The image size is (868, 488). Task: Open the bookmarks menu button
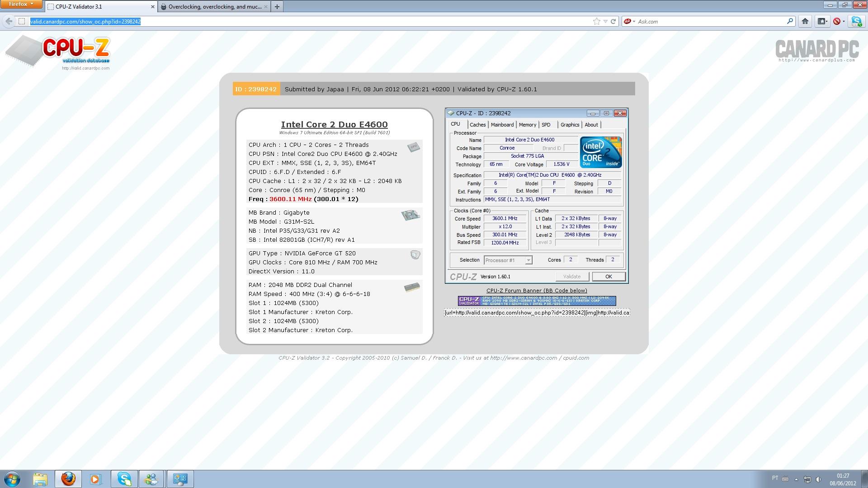click(822, 21)
